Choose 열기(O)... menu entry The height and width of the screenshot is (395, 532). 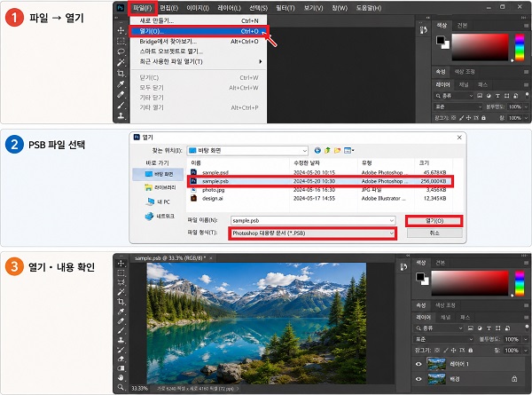199,31
